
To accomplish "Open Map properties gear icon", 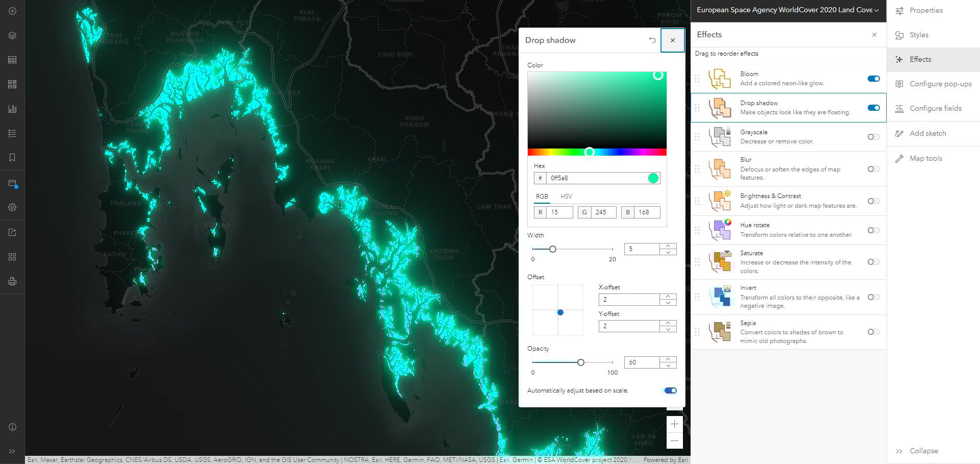I will tap(12, 207).
